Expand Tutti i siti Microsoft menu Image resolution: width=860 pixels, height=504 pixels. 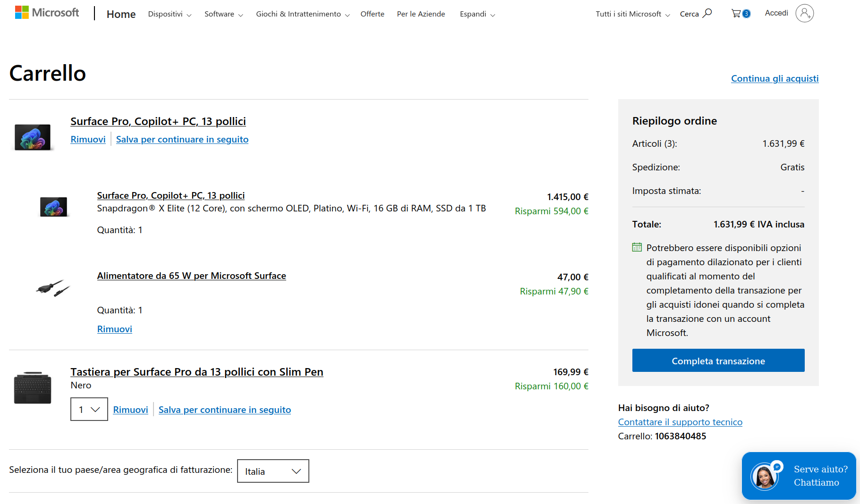coord(632,14)
